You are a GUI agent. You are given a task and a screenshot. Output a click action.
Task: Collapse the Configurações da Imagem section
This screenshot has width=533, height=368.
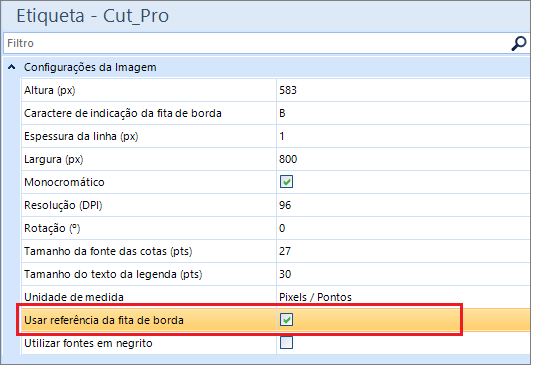pos(12,67)
